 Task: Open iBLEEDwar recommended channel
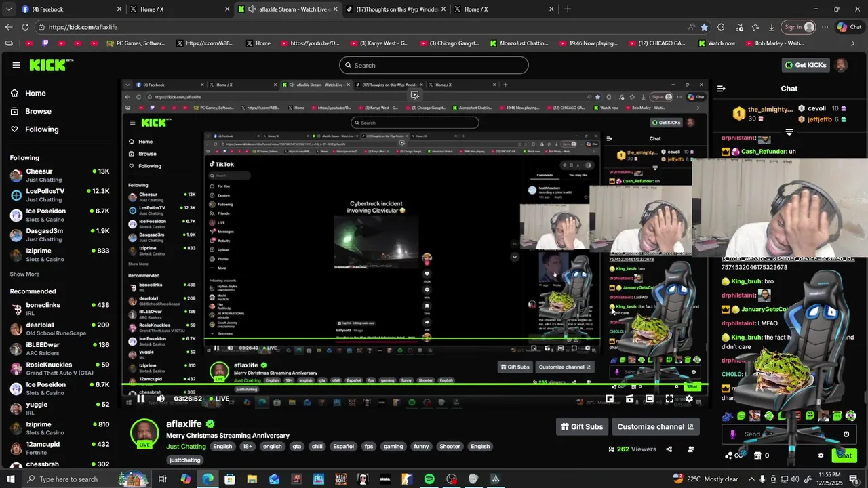[60, 348]
